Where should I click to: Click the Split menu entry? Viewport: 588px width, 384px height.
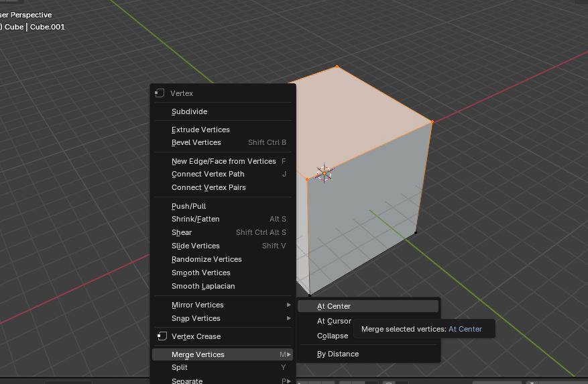click(x=180, y=367)
